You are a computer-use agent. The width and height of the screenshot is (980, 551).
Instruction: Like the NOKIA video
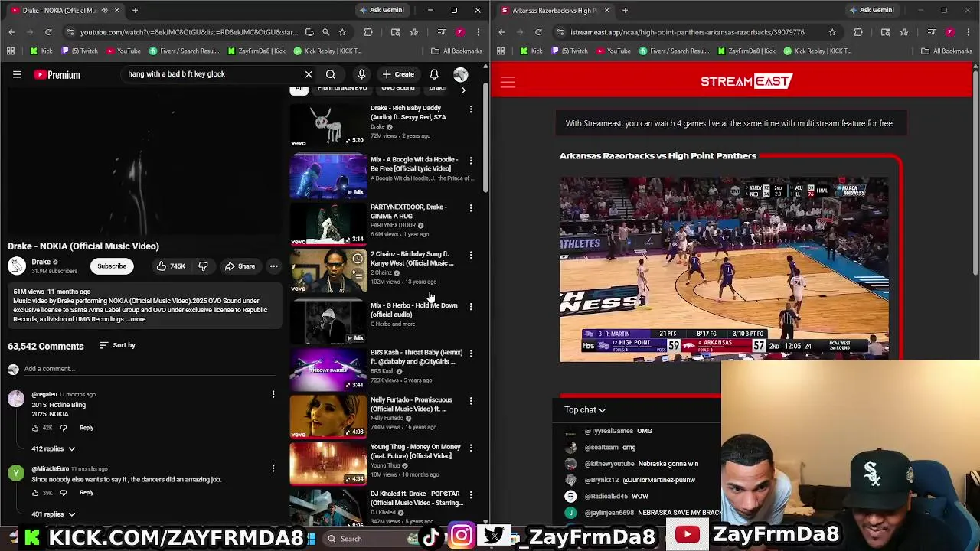(171, 266)
